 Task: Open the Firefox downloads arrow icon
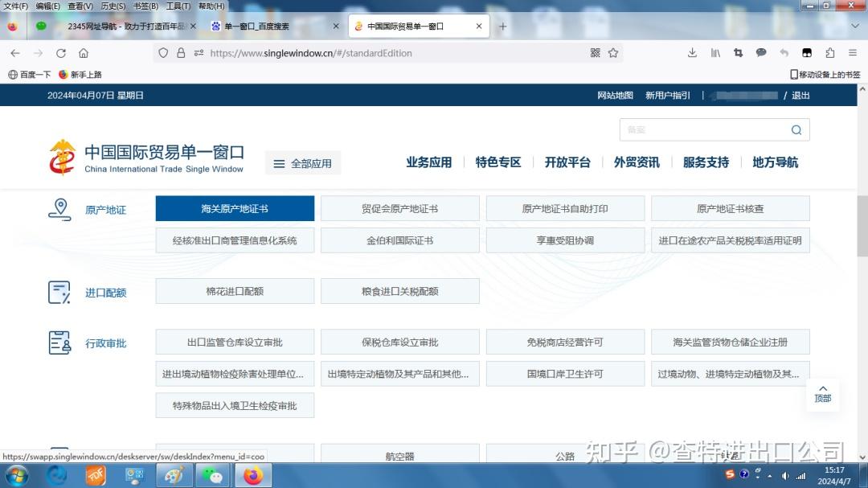click(692, 52)
